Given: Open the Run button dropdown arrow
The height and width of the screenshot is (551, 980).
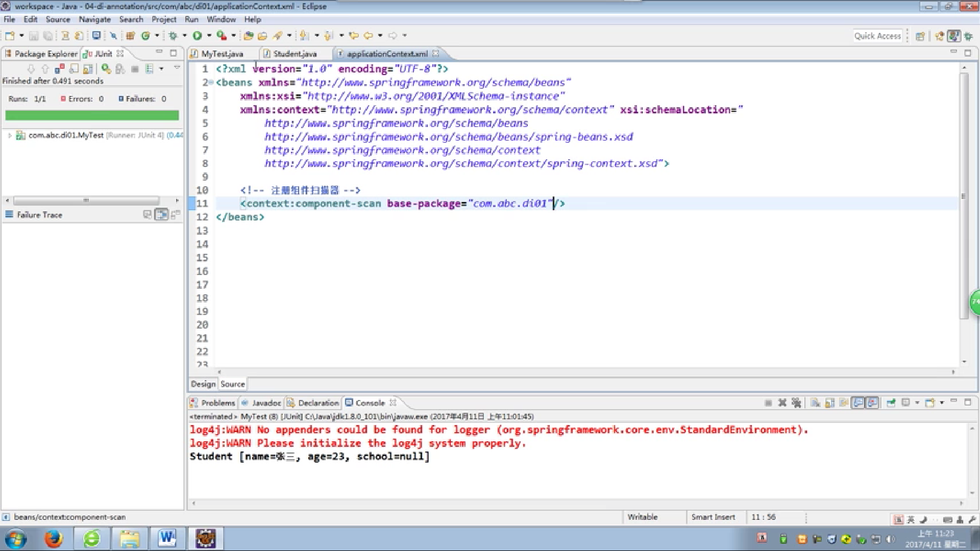Looking at the screenshot, I should point(209,36).
